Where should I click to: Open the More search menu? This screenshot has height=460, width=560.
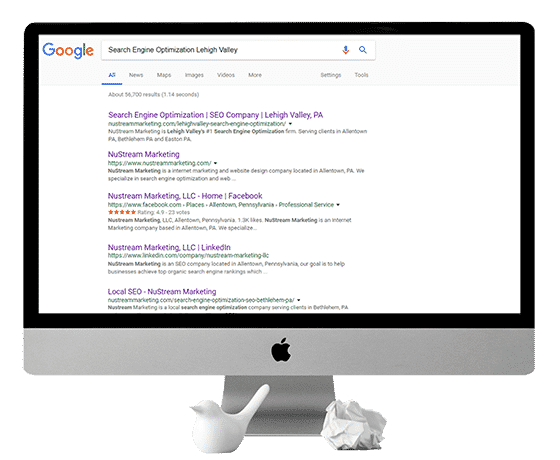[x=255, y=75]
